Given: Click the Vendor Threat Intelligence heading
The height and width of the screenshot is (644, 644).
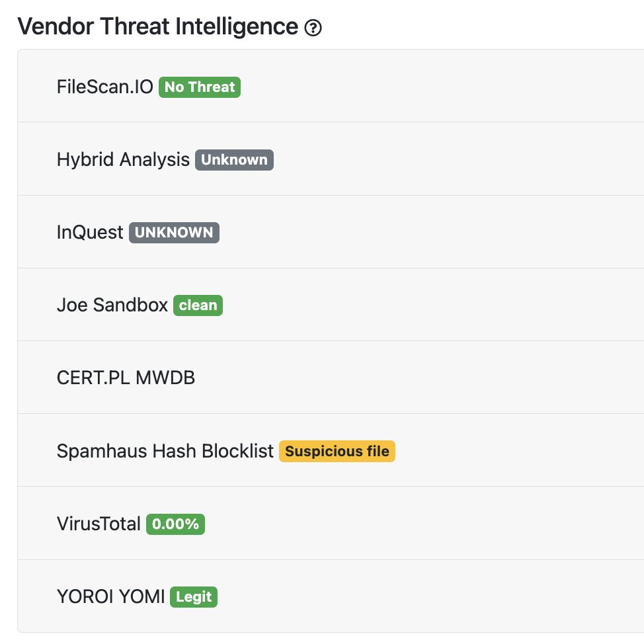Looking at the screenshot, I should (x=158, y=26).
